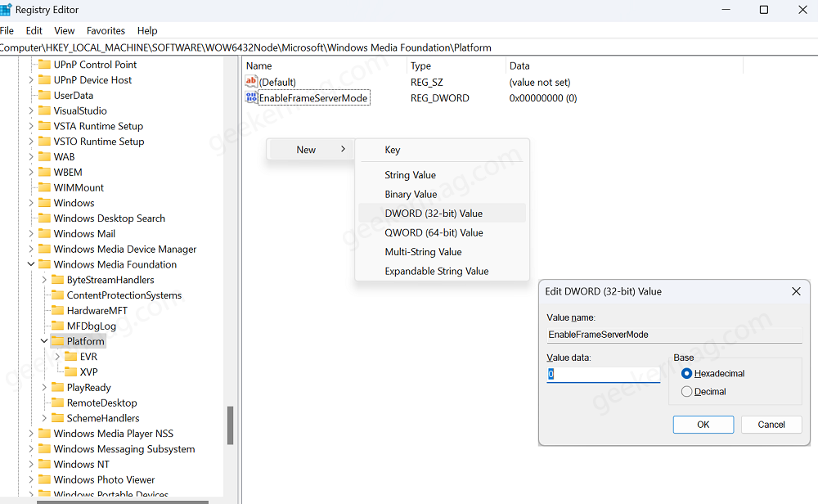Viewport: 818px width, 504px height.
Task: Choose Binary Value in the New submenu
Action: pos(442,194)
